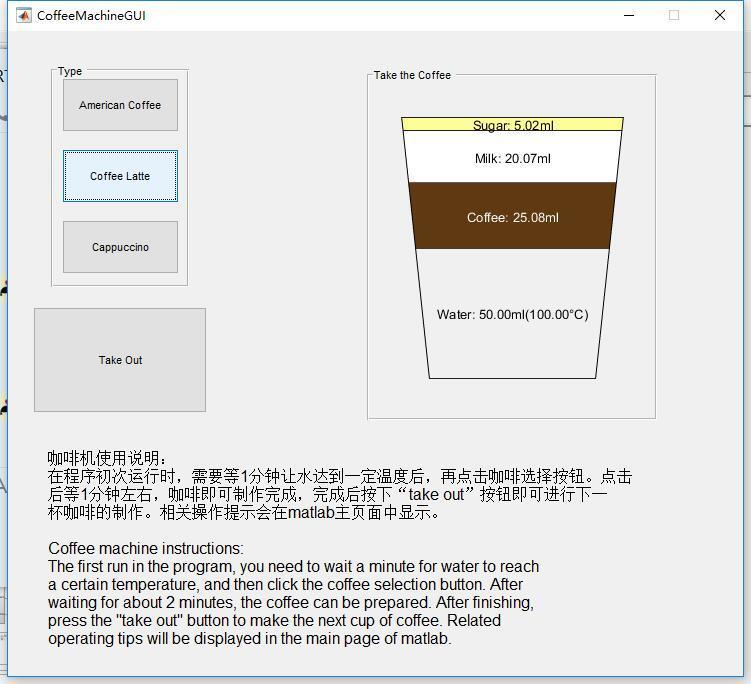This screenshot has width=751, height=684.
Task: Click the Take Out button
Action: (120, 360)
